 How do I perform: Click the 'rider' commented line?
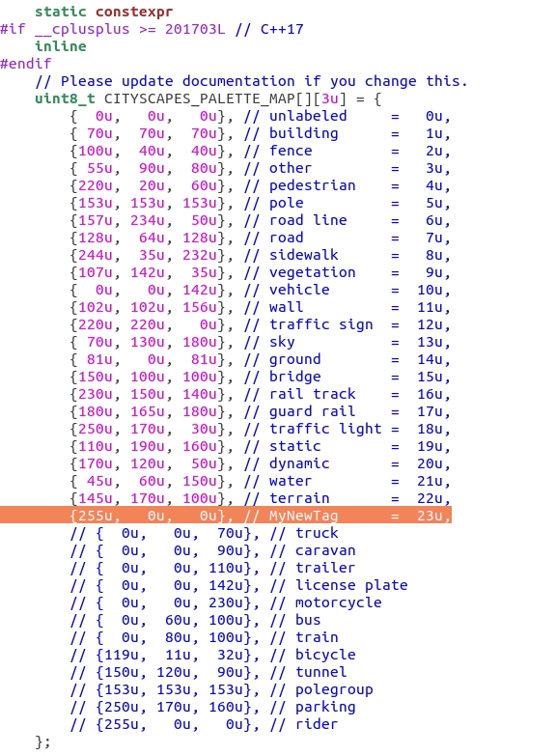(x=204, y=724)
